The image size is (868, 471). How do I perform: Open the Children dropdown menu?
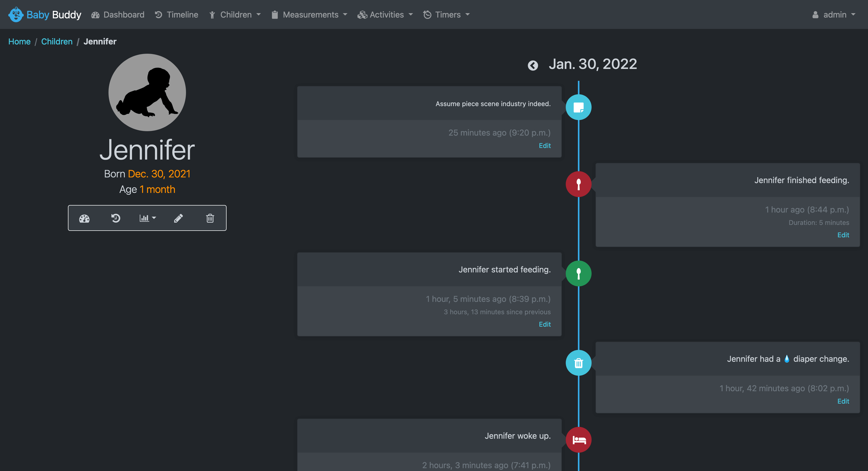235,14
